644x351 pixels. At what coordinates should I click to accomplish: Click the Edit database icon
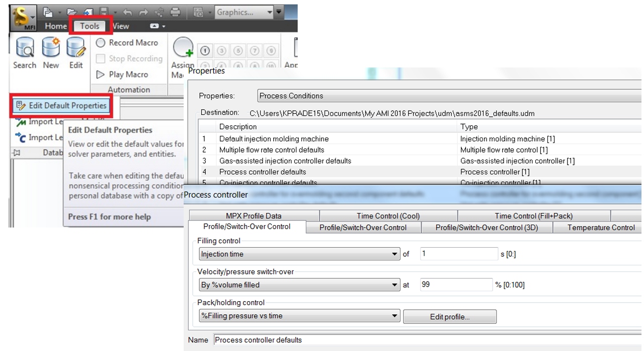pyautogui.click(x=76, y=50)
